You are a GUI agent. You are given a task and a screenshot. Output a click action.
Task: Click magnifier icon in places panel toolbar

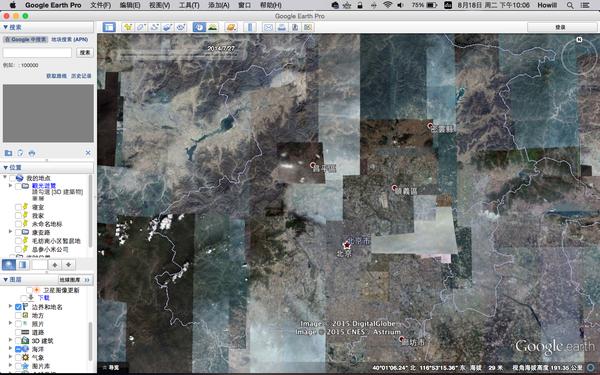pos(9,264)
